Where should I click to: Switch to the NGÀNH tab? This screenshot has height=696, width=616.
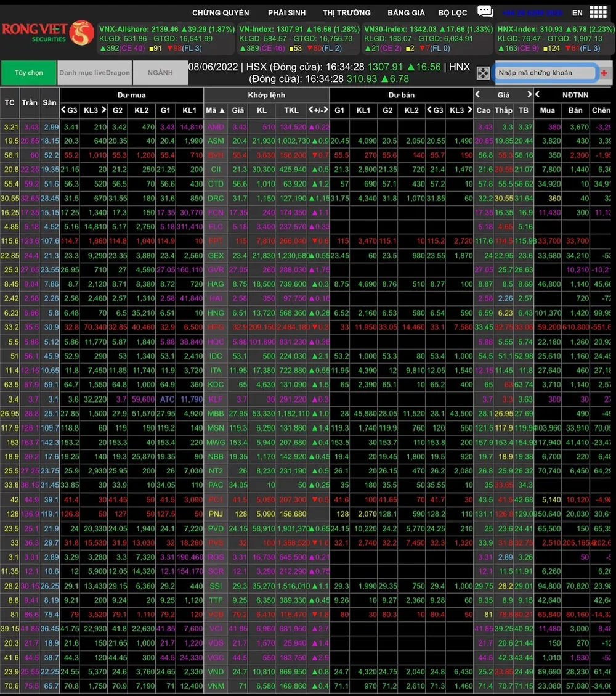click(x=160, y=73)
